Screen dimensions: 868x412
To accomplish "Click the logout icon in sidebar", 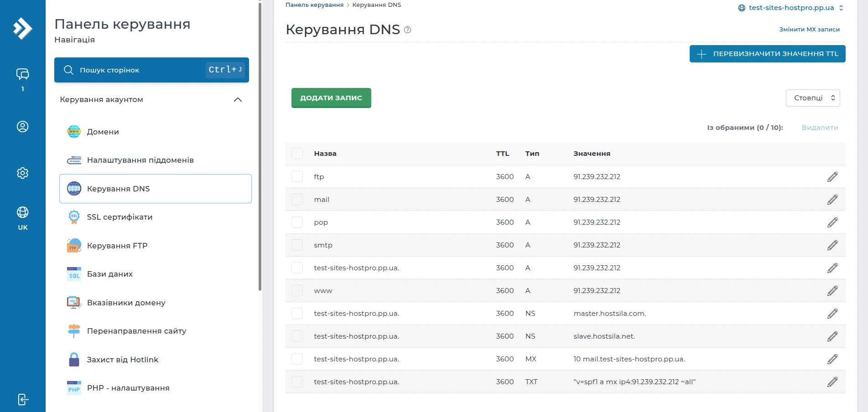I will click(23, 400).
